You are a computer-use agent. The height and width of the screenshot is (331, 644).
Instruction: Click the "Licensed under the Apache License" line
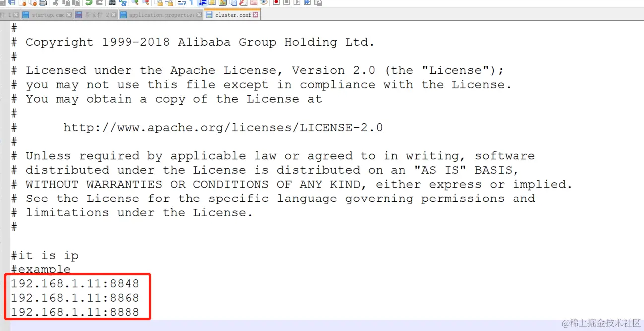point(258,70)
